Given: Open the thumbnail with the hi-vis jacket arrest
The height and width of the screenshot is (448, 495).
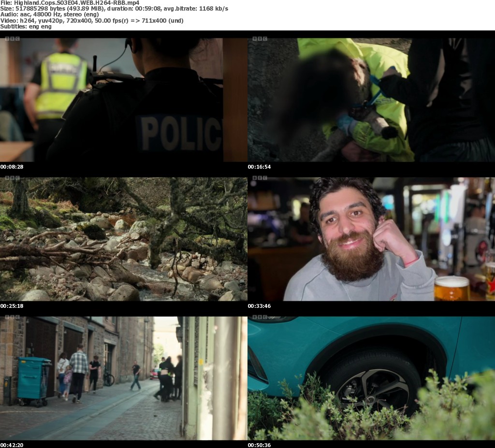Looking at the screenshot, I should (x=371, y=100).
